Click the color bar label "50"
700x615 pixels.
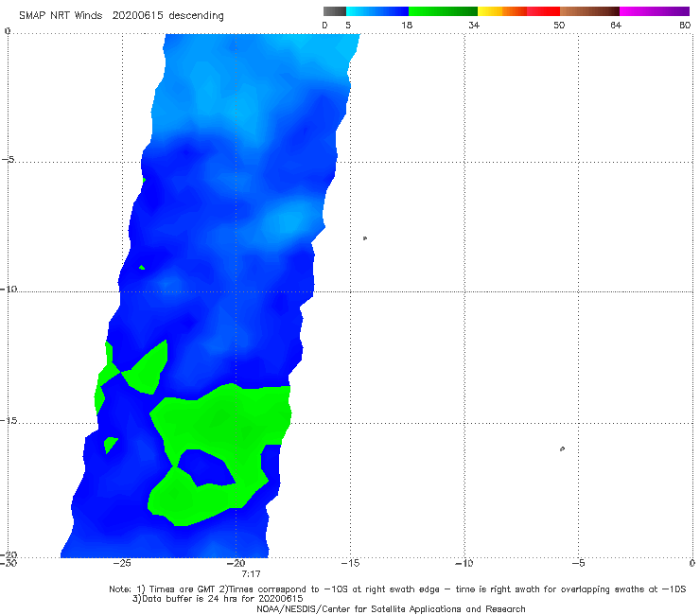(x=559, y=26)
